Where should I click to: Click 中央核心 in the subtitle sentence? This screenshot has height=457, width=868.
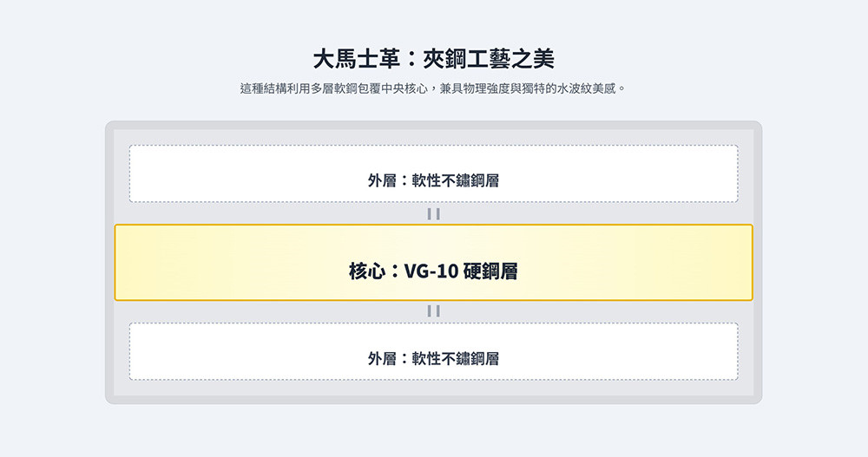pyautogui.click(x=404, y=88)
